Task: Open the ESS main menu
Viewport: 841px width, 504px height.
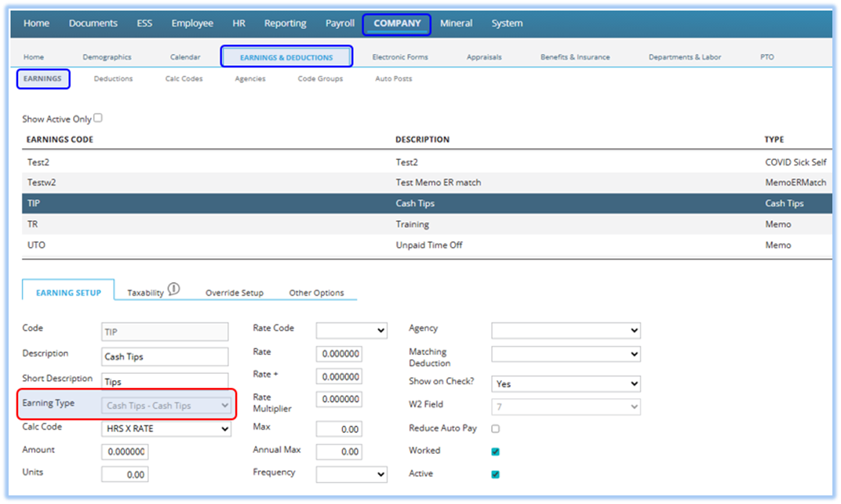Action: pyautogui.click(x=144, y=24)
